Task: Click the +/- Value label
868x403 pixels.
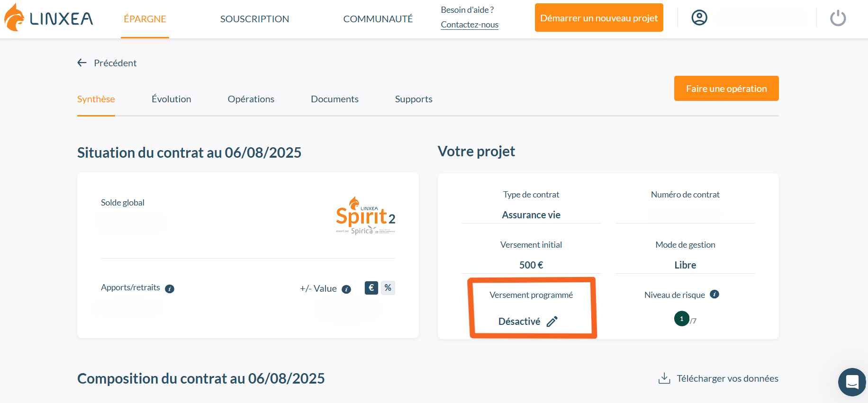Action: 318,289
